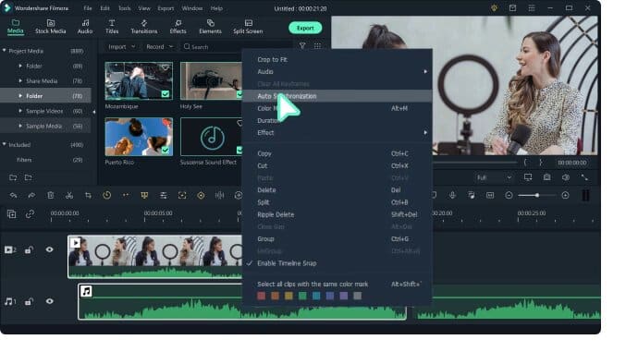Open the Speed clock icon
The image size is (638, 364).
[x=106, y=195]
